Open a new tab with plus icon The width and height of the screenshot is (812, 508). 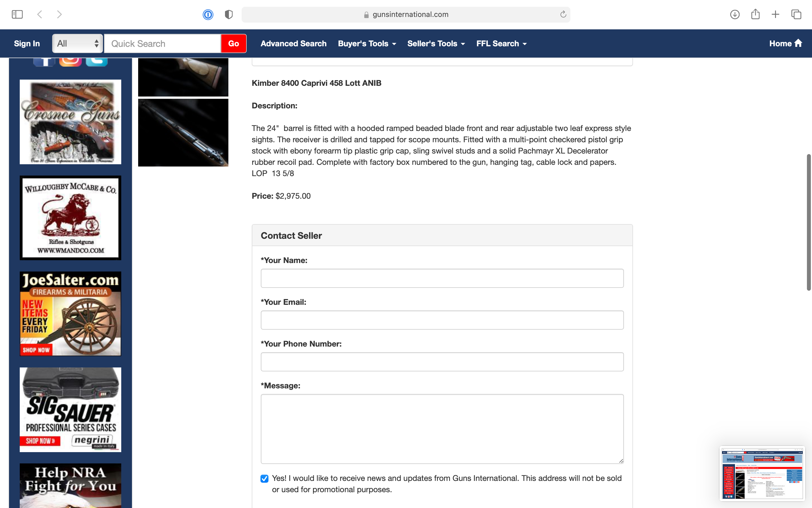tap(775, 14)
